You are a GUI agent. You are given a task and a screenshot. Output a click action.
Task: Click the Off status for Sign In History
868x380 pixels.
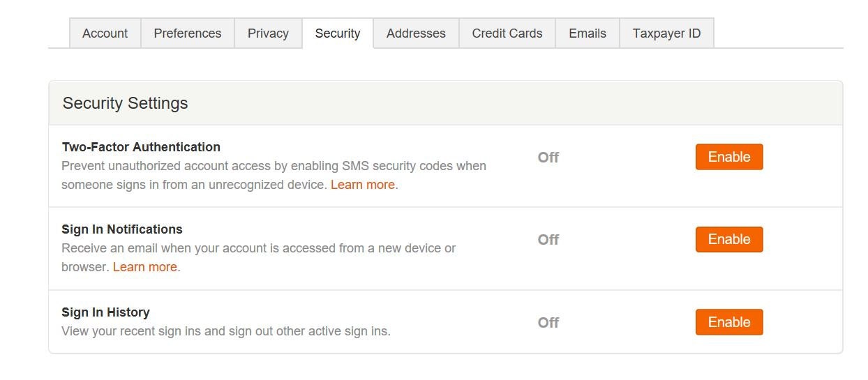click(x=548, y=323)
